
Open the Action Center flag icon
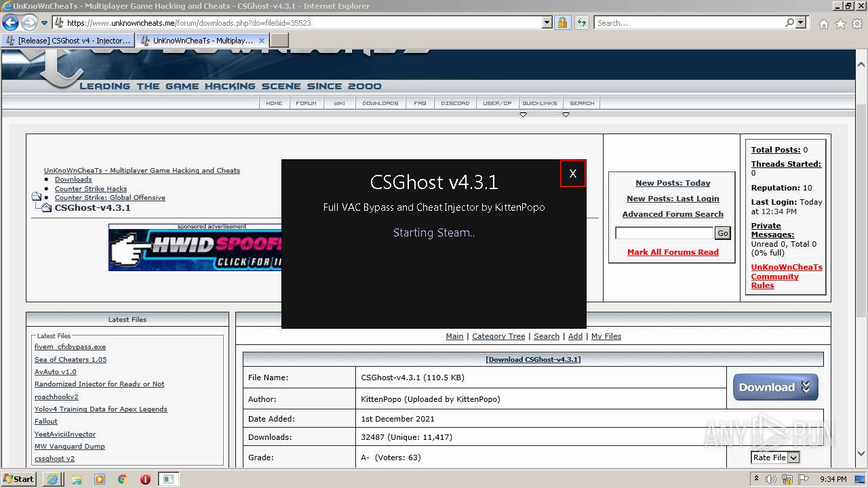point(805,479)
